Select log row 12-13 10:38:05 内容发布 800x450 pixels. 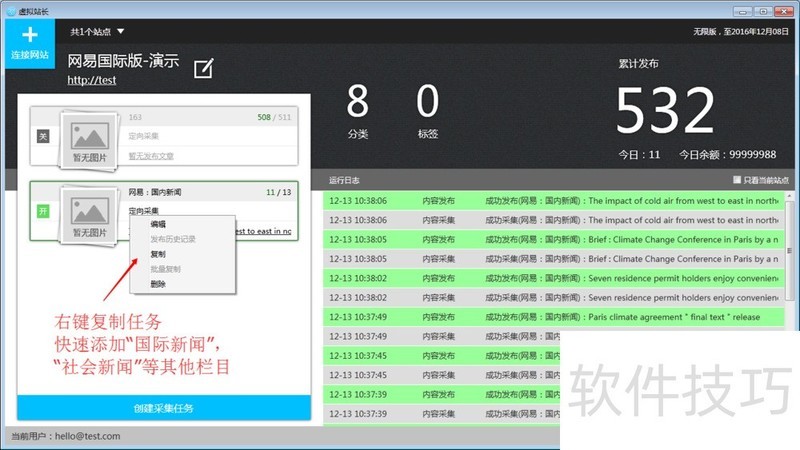tap(554, 240)
